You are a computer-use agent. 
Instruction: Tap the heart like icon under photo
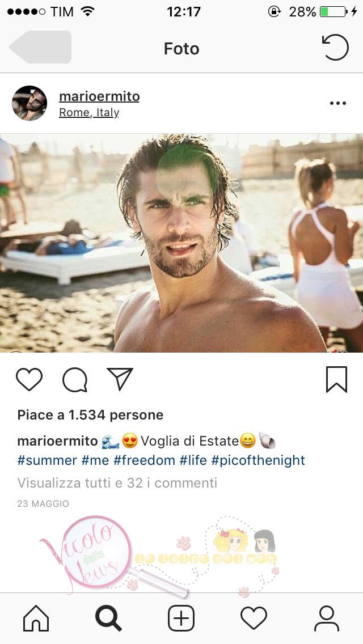click(x=29, y=379)
